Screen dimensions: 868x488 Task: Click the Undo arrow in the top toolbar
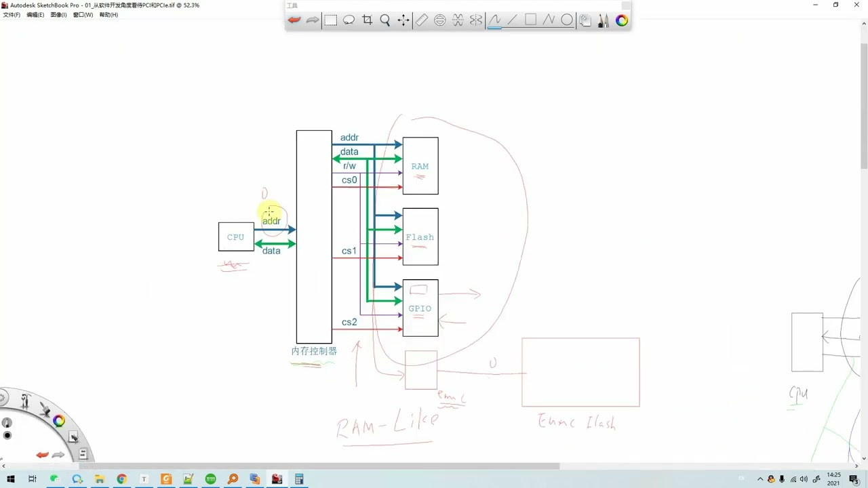[x=294, y=20]
